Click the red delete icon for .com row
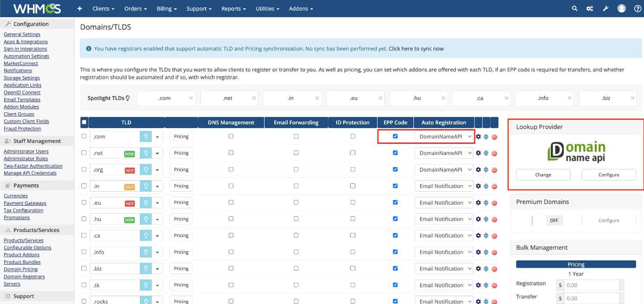644x304 pixels. pos(494,137)
